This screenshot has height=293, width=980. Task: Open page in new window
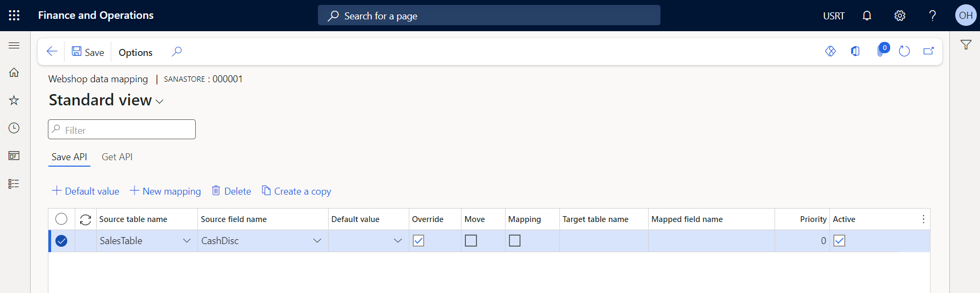click(x=929, y=51)
